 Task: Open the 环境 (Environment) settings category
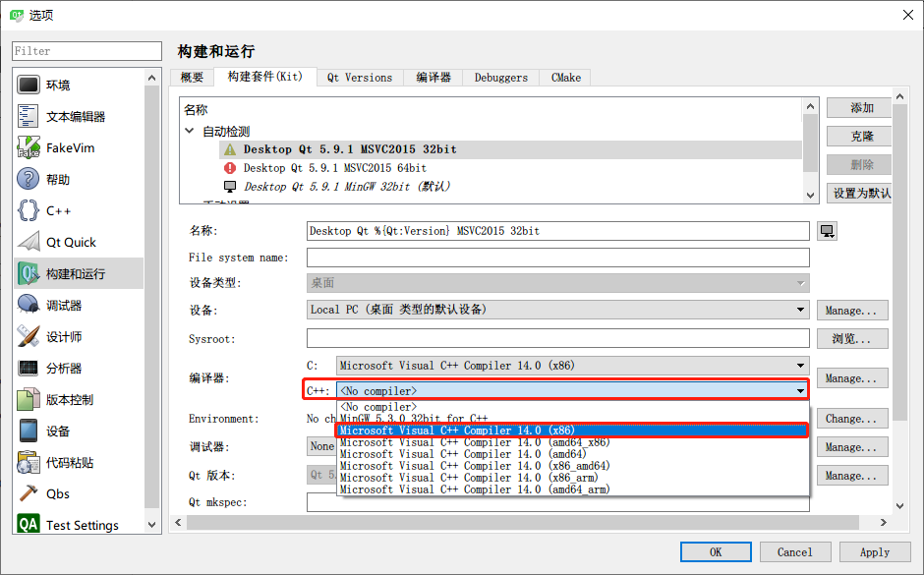coord(79,85)
